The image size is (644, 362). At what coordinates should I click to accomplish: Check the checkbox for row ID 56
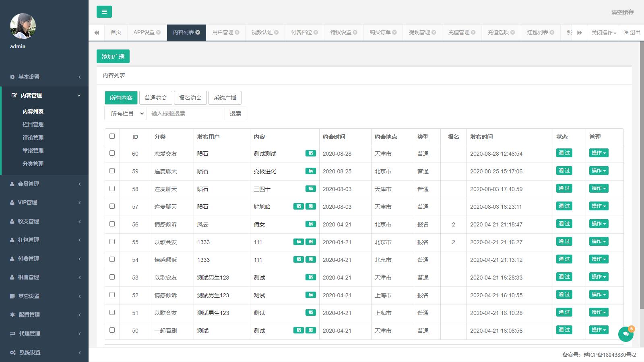(x=112, y=224)
